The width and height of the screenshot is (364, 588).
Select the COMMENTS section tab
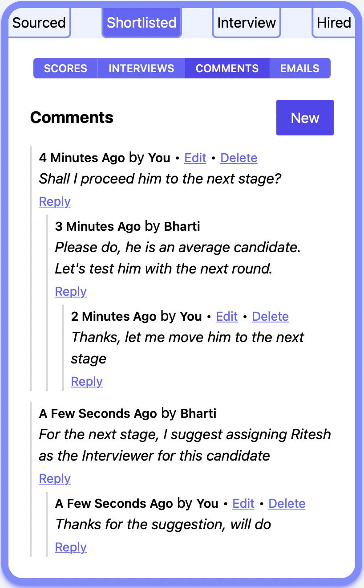tap(227, 68)
